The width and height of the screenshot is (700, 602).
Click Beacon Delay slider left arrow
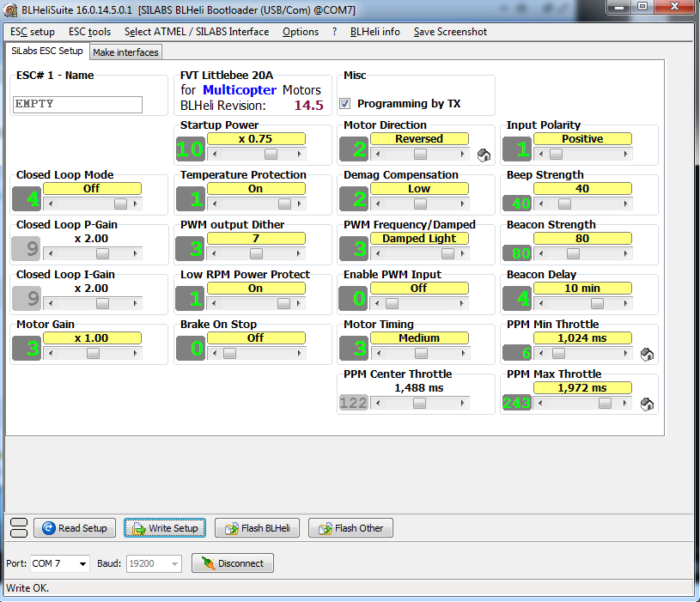(541, 303)
